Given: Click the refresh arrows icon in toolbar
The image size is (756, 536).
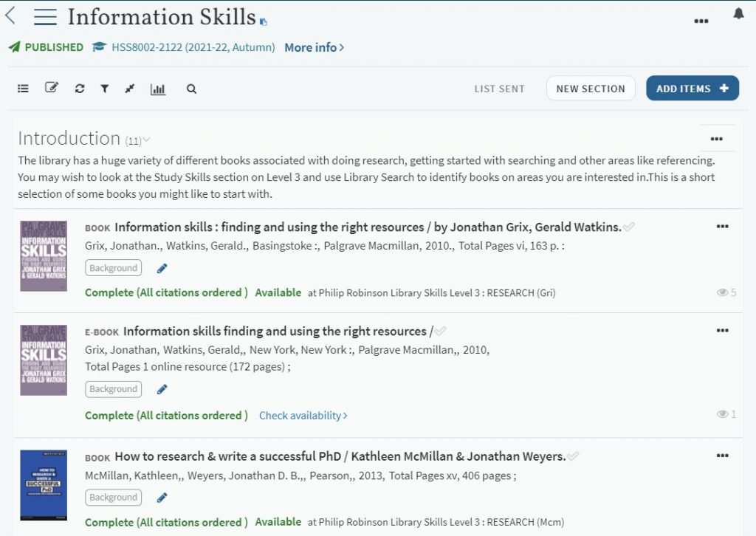Looking at the screenshot, I should point(80,89).
